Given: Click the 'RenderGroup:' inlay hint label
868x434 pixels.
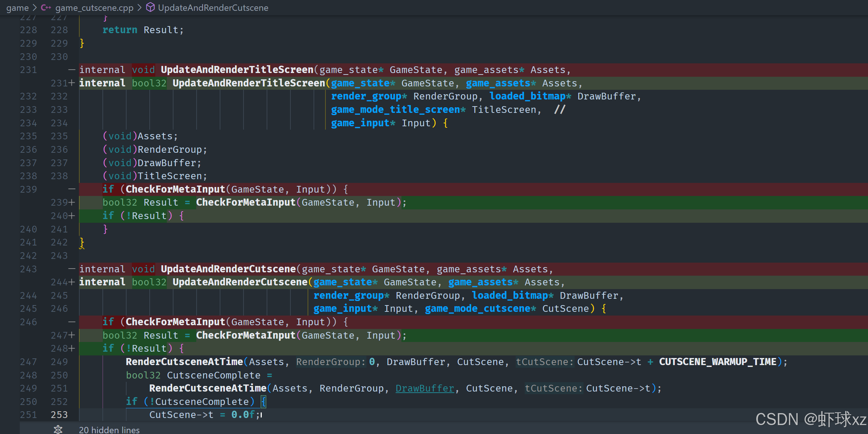Looking at the screenshot, I should 331,362.
